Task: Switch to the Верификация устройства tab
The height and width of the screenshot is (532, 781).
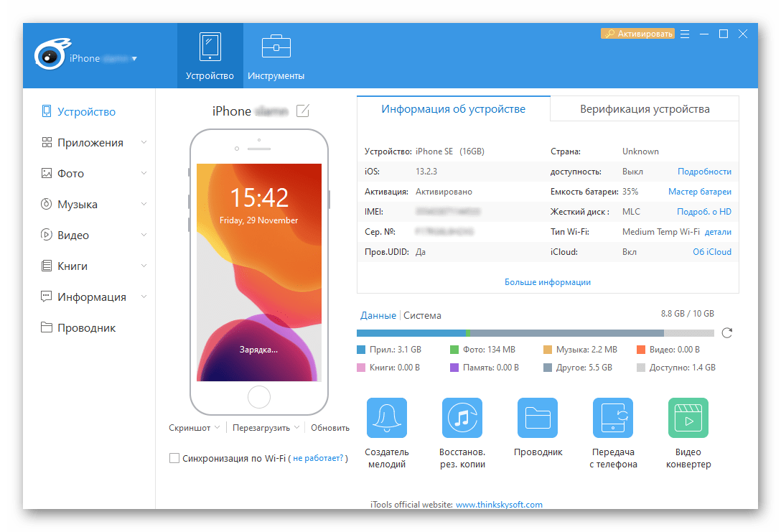Action: coord(644,109)
